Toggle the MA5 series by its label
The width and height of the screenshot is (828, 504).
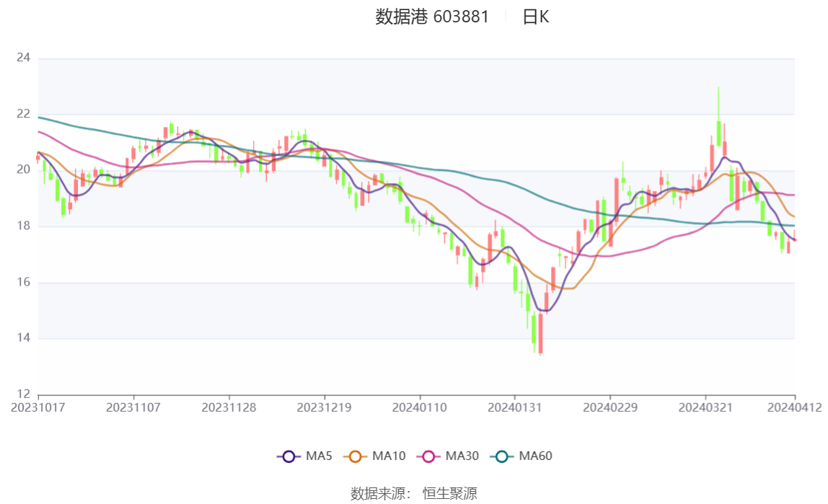319,456
